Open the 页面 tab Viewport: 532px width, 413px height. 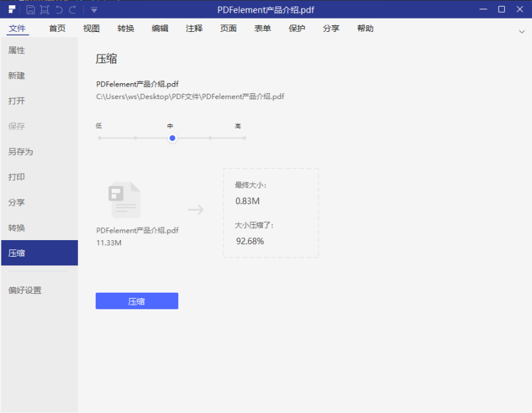(228, 28)
